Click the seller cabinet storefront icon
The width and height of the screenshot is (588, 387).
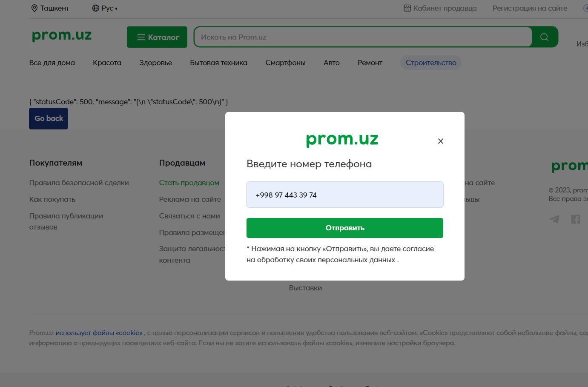click(407, 8)
